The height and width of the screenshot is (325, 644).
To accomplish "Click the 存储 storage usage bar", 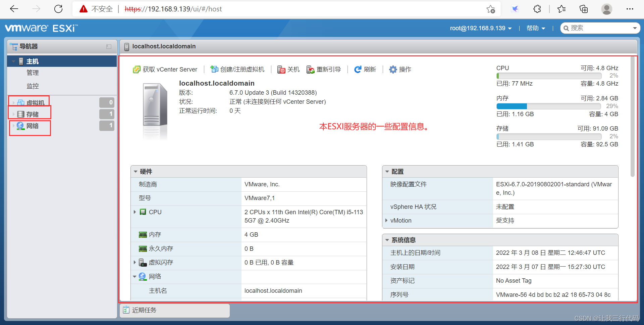I will [x=549, y=137].
